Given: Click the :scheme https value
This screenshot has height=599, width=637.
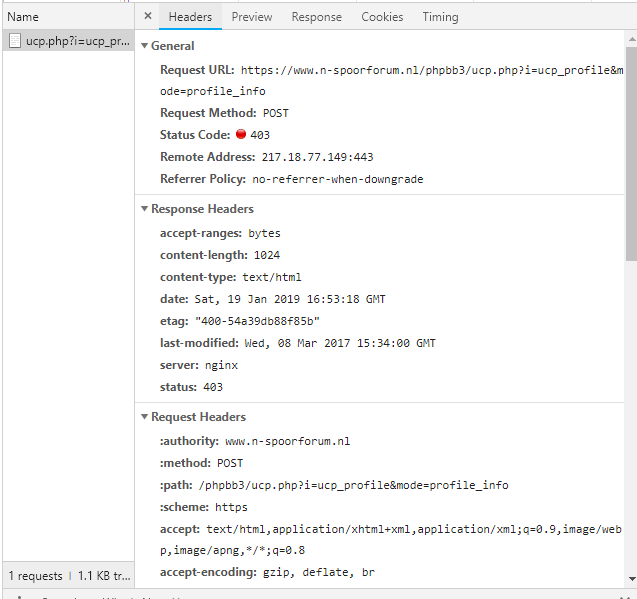Looking at the screenshot, I should coord(231,507).
